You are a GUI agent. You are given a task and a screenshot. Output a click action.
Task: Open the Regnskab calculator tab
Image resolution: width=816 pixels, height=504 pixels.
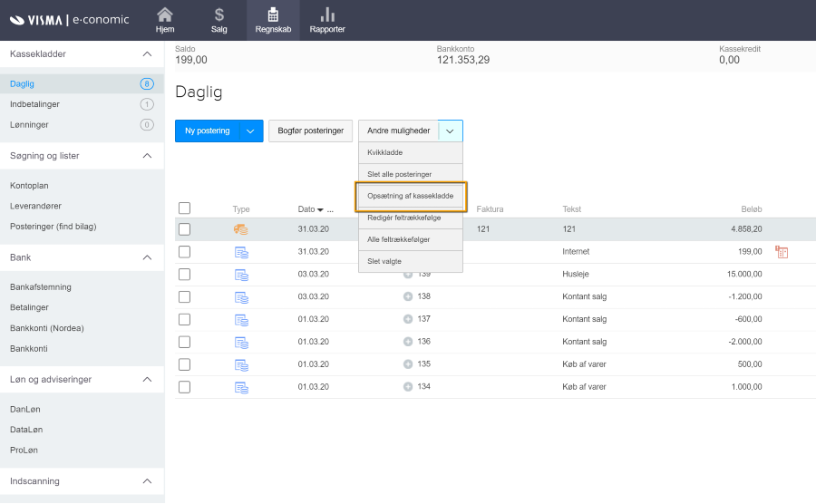(x=273, y=20)
